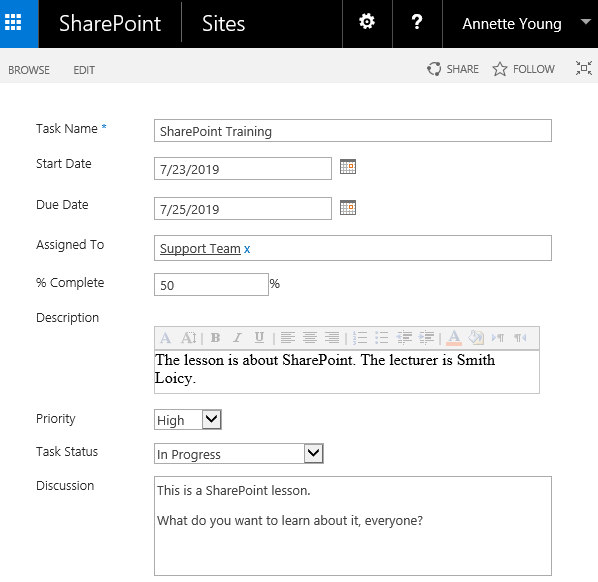This screenshot has width=598, height=582.
Task: Switch to the BROWSE ribbon tab
Action: tap(29, 70)
